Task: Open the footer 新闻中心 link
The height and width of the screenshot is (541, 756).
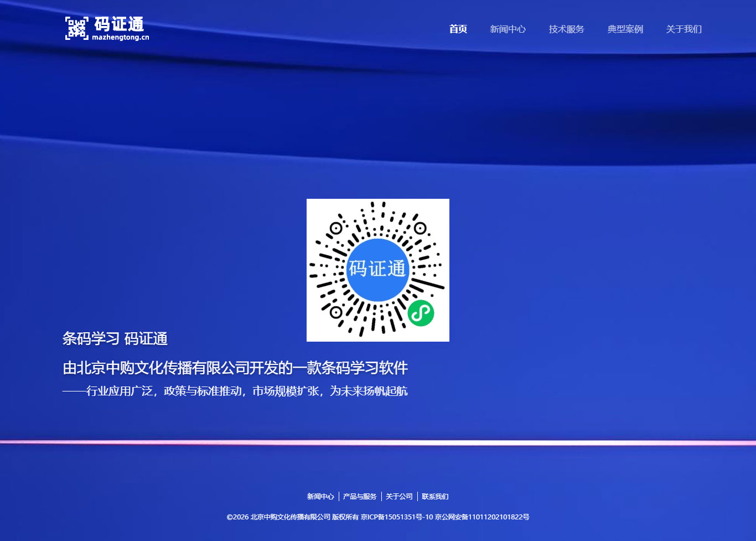Action: [320, 497]
